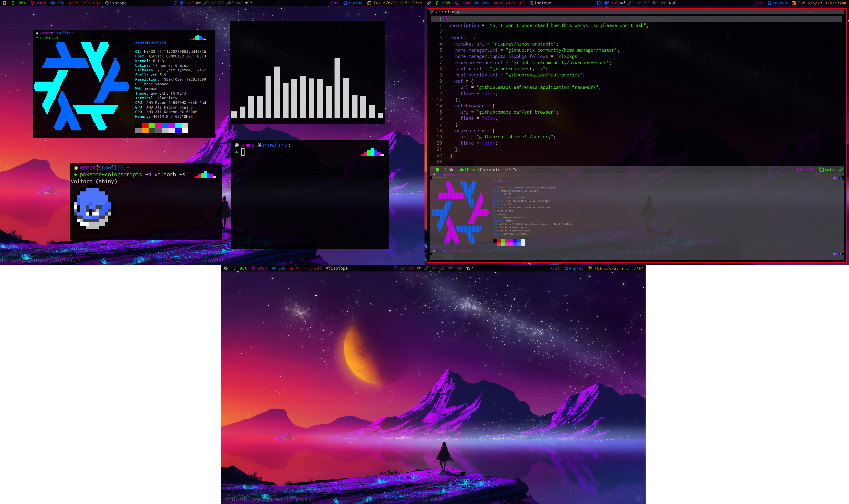This screenshot has height=504, width=849.
Task: Click the calendar icon in the top-right bar
Action: pos(794,3)
